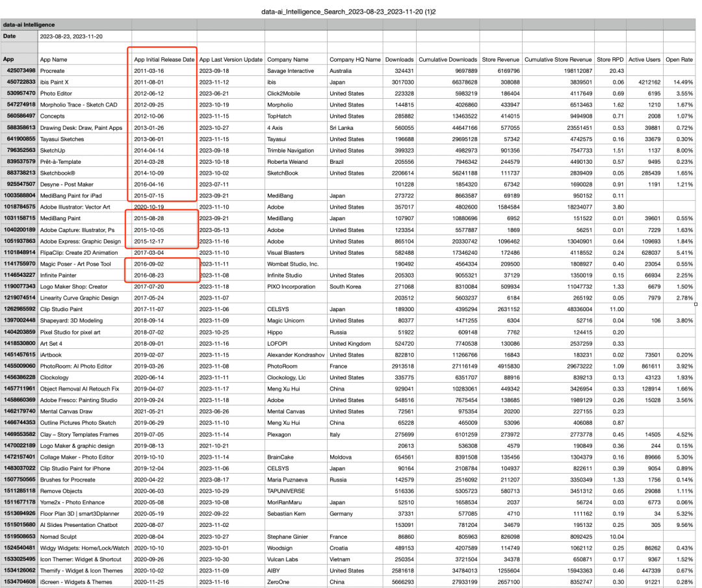Select the 'Alexander Kondrashov' company cell
This screenshot has height=588, width=702.
click(x=296, y=355)
